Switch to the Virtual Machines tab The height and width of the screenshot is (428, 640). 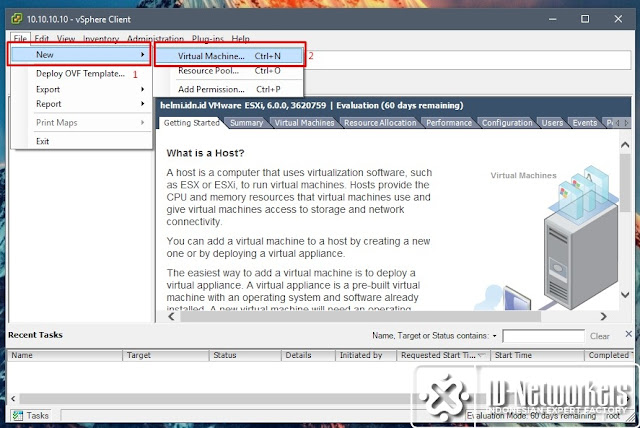click(x=304, y=123)
